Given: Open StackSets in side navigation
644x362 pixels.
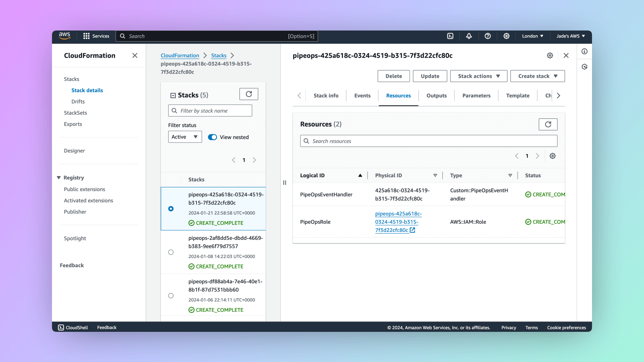Looking at the screenshot, I should (x=75, y=113).
